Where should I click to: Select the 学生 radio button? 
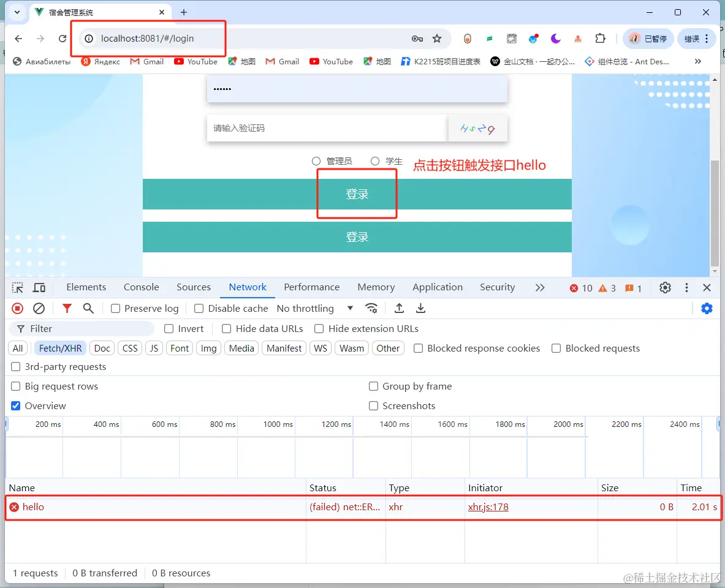(375, 161)
